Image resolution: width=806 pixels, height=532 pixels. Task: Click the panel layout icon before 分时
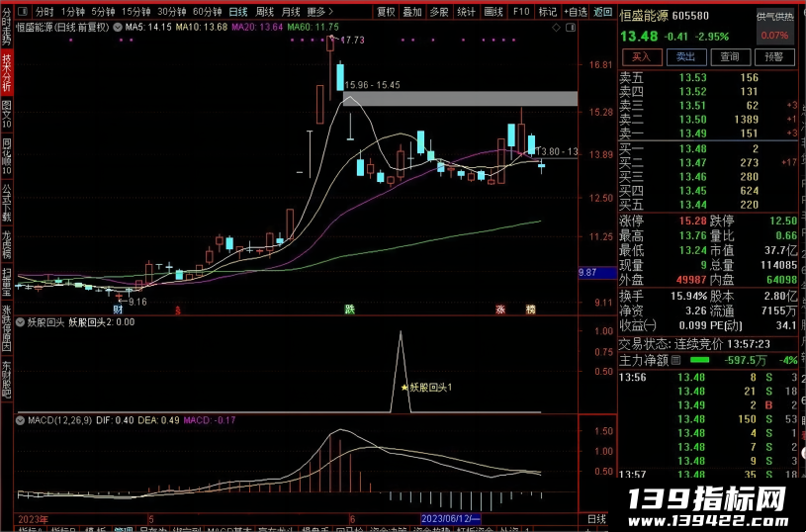[23, 11]
